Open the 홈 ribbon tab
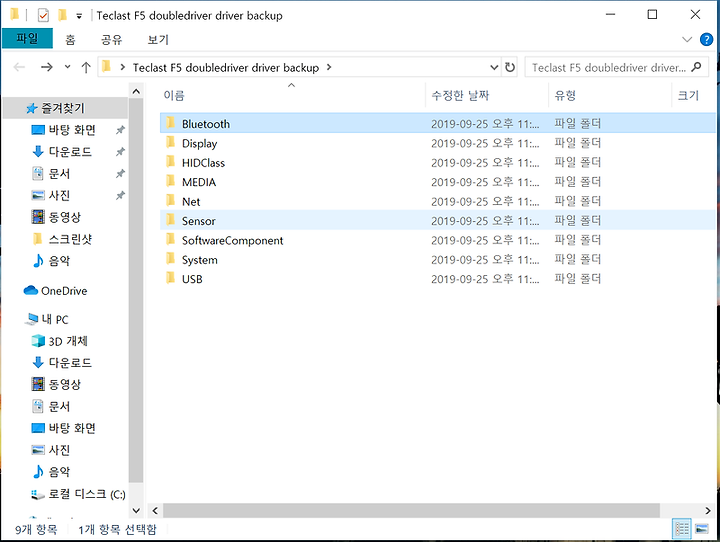The image size is (720, 542). click(x=70, y=40)
